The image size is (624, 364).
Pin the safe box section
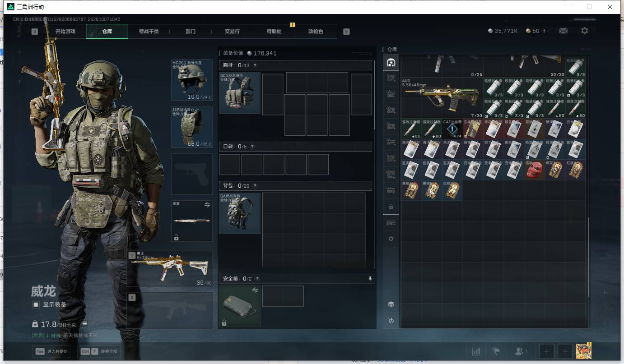[x=370, y=279]
